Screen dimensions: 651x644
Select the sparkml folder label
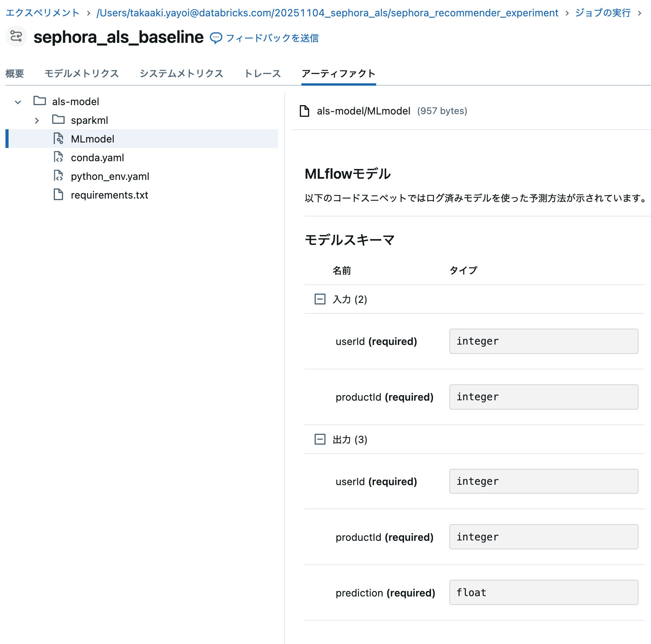tap(90, 120)
